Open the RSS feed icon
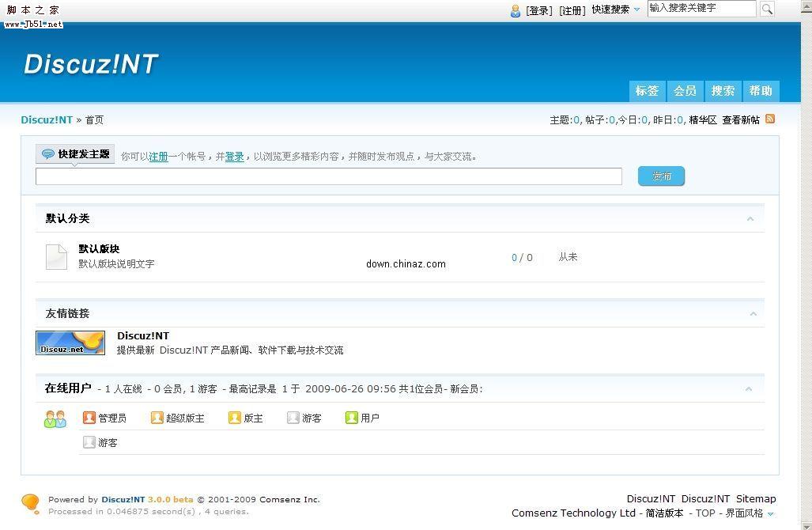Viewport: 812px width, 530px height. click(770, 119)
